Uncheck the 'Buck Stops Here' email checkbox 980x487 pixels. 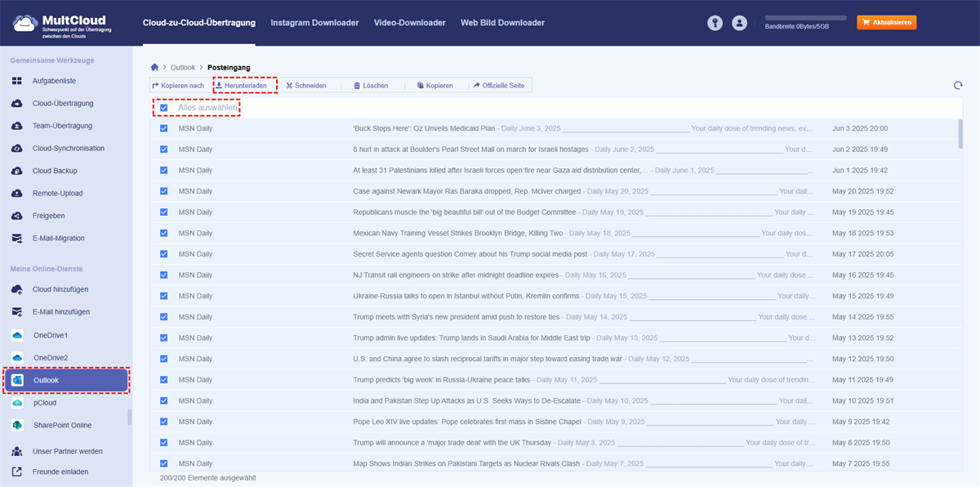[x=164, y=128]
